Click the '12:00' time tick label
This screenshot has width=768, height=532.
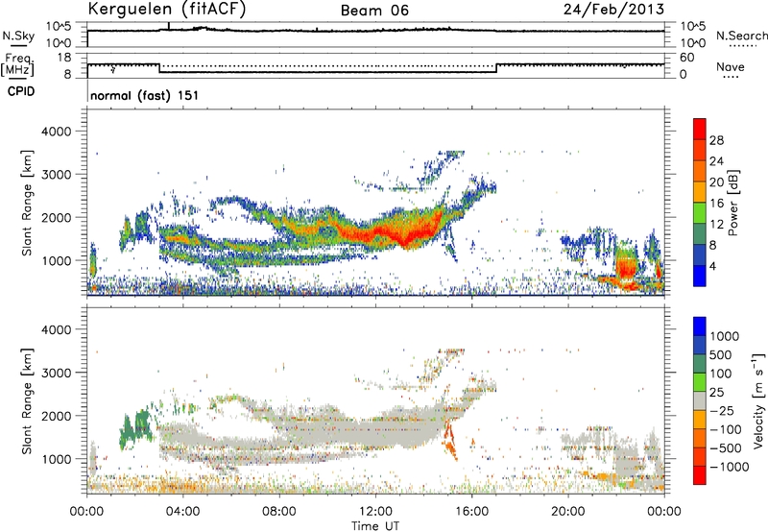375,512
